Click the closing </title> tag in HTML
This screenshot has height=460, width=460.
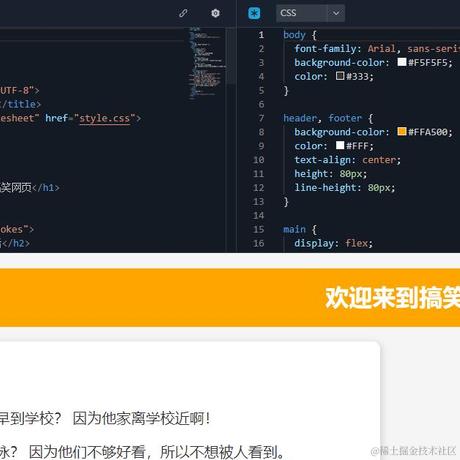click(x=21, y=104)
